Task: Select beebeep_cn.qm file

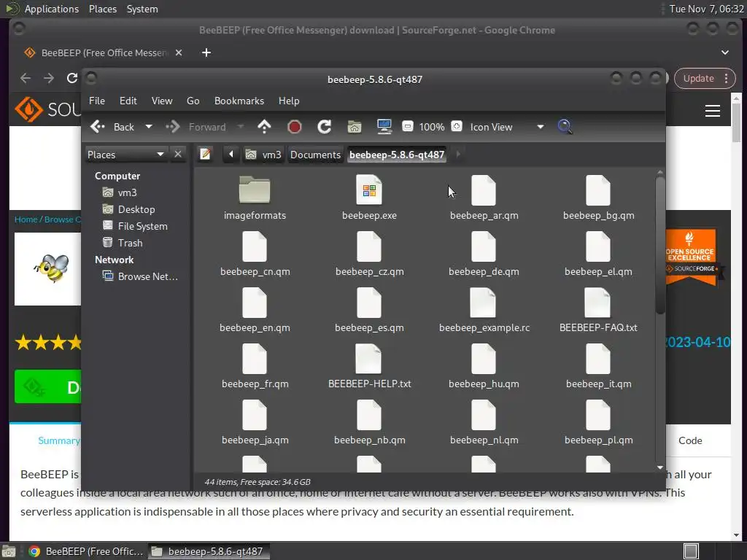Action: (255, 254)
